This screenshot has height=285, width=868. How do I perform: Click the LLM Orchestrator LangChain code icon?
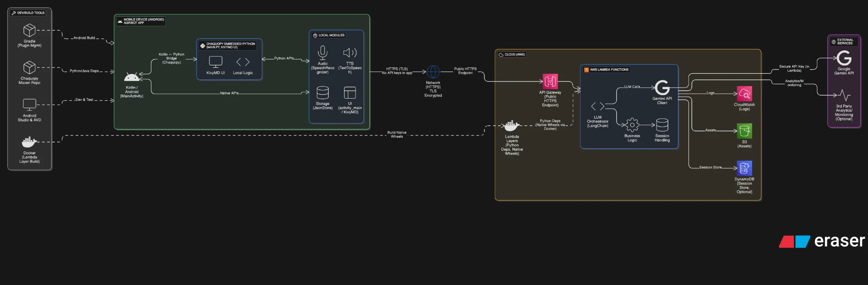[598, 106]
